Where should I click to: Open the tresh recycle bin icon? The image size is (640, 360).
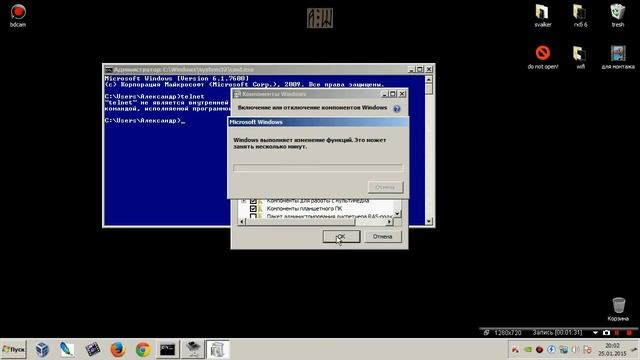pyautogui.click(x=618, y=16)
